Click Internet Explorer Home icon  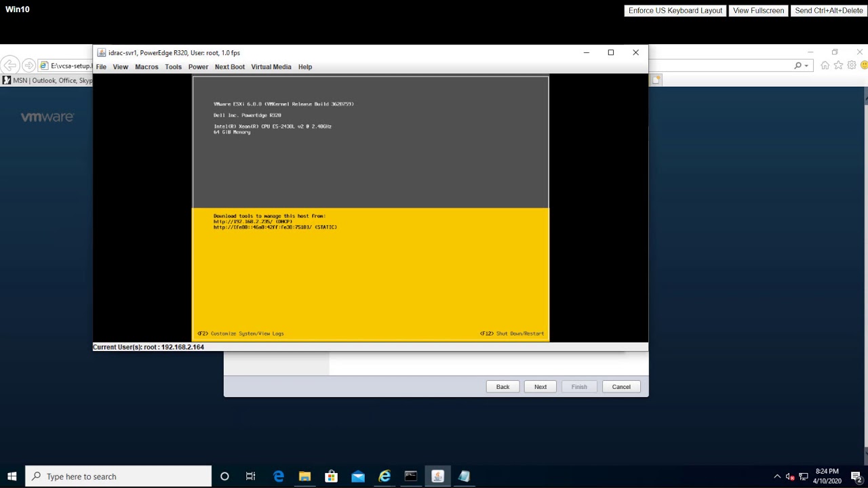(x=825, y=66)
